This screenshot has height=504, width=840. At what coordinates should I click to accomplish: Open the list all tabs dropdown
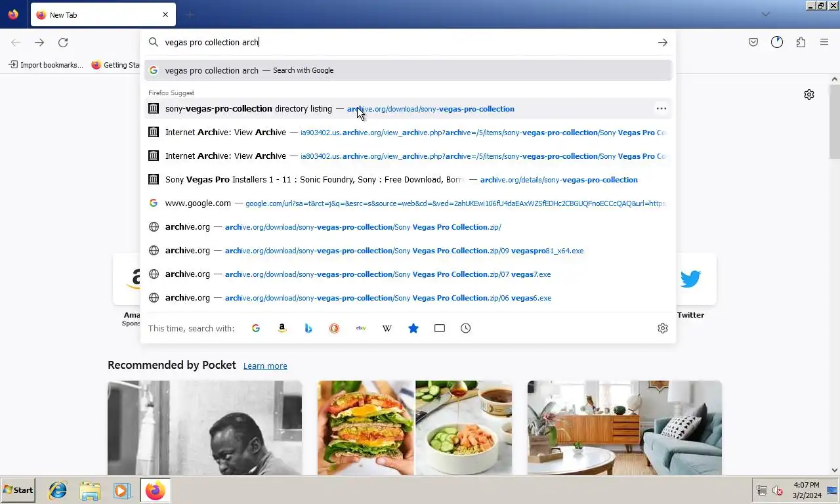tap(765, 14)
